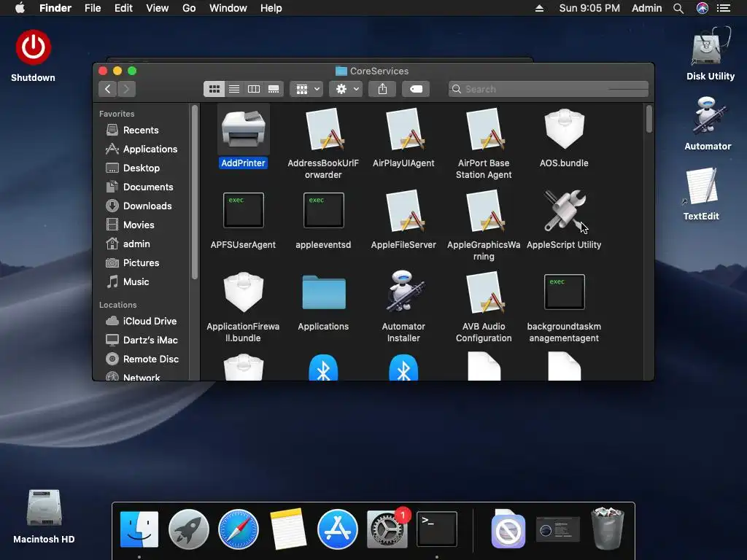Screen dimensions: 747x560
Task: Open the Go menu
Action: pos(189,8)
